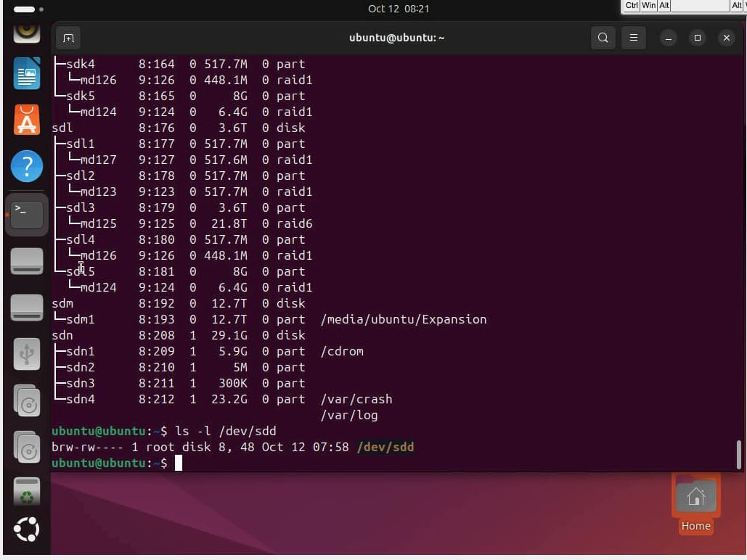The height and width of the screenshot is (560, 747).
Task: Maximize the terminal window
Action: (x=698, y=38)
